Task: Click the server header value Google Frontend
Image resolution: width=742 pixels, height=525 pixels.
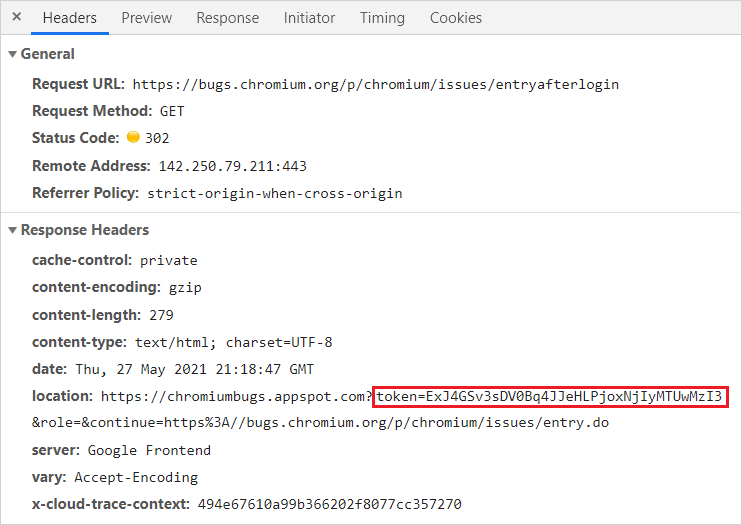Action: [147, 451]
